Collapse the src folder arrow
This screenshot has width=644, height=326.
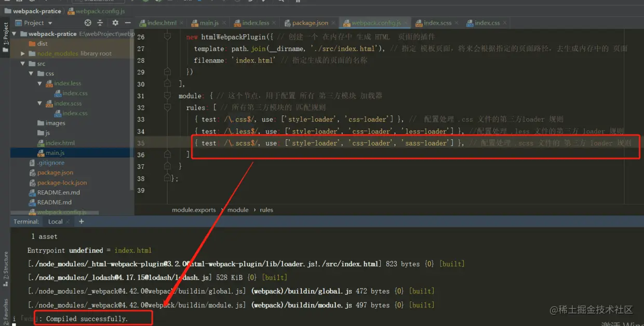coord(23,63)
